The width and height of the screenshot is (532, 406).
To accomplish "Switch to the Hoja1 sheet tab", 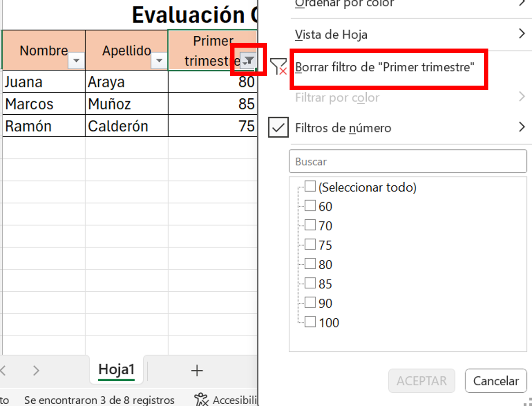I will [x=116, y=369].
